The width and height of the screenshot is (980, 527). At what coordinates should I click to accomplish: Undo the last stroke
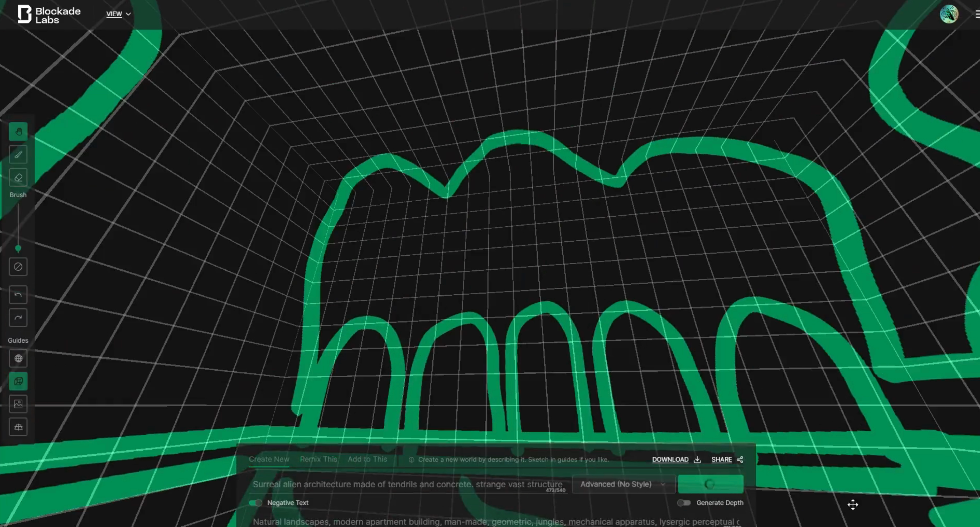pos(18,295)
